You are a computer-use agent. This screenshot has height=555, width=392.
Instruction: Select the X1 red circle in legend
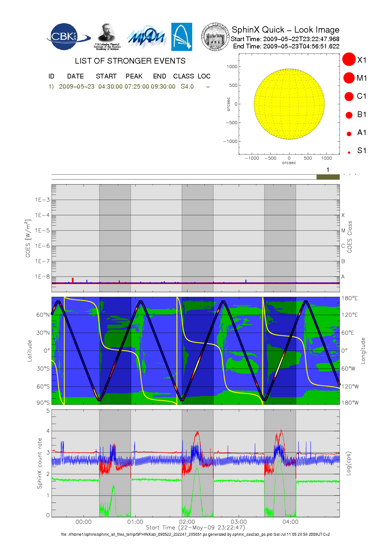[x=349, y=59]
